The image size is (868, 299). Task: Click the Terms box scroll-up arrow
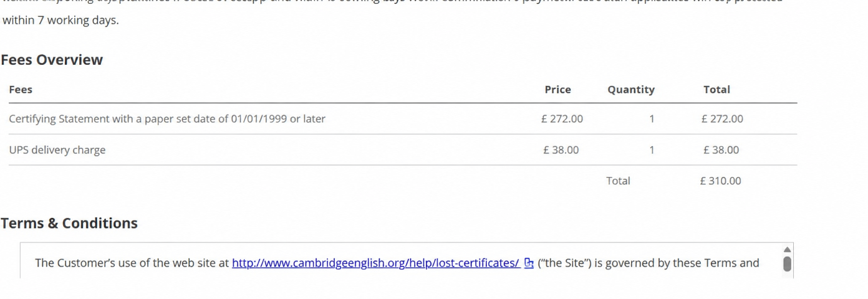(787, 249)
